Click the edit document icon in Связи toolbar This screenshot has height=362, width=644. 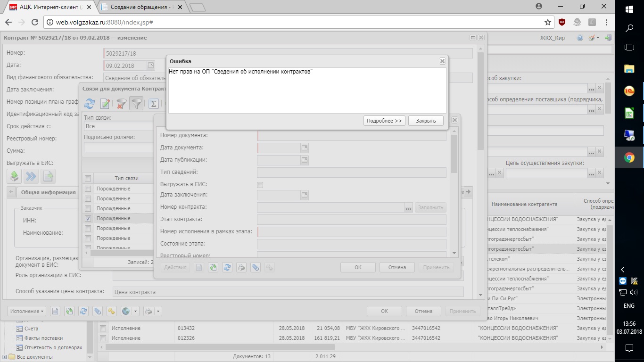tap(105, 104)
